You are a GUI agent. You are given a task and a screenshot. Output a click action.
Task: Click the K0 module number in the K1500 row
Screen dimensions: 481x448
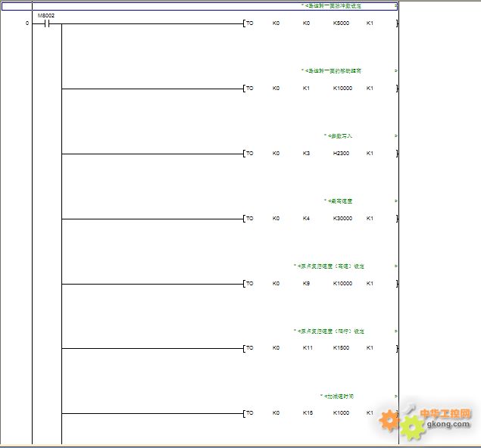pos(276,348)
